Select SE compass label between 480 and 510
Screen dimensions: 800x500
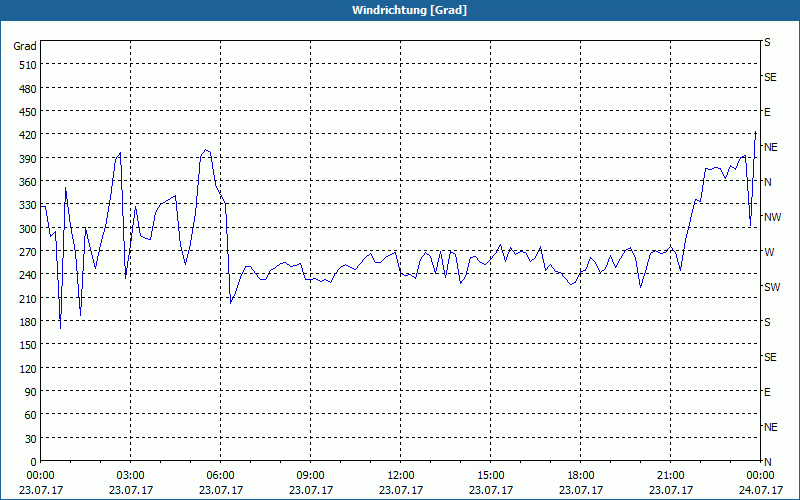click(x=770, y=77)
